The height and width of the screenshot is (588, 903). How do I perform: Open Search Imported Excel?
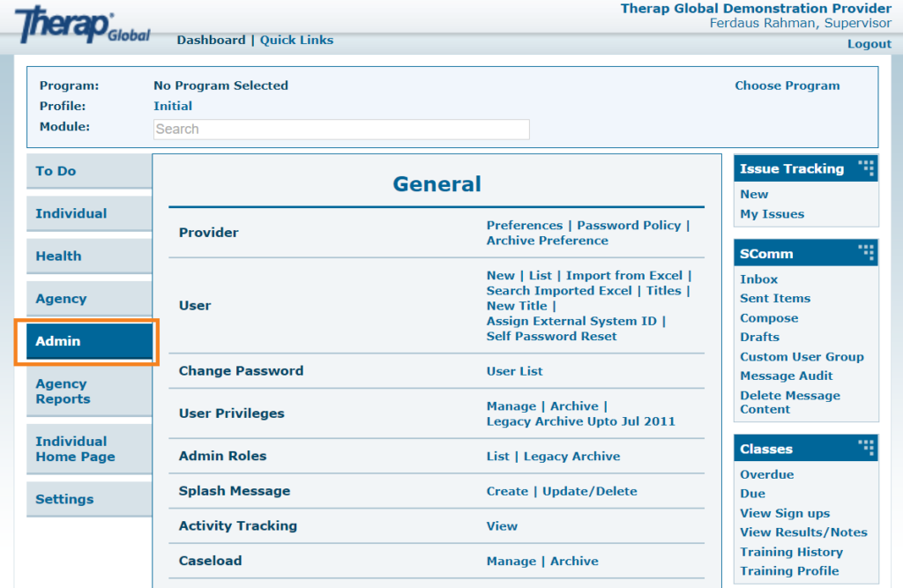click(559, 291)
